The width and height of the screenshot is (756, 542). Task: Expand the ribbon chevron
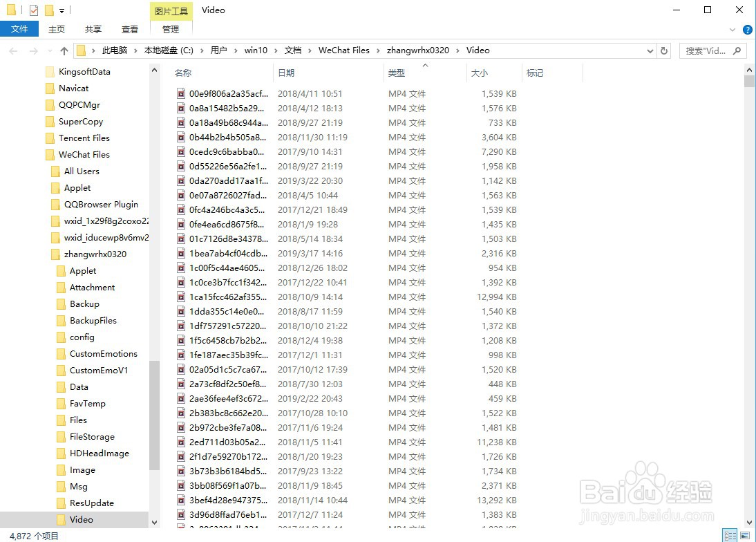click(x=733, y=30)
